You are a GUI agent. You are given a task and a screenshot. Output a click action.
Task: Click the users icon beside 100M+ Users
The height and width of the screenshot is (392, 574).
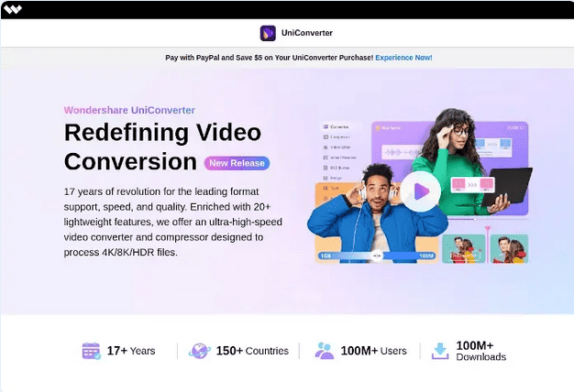point(325,351)
